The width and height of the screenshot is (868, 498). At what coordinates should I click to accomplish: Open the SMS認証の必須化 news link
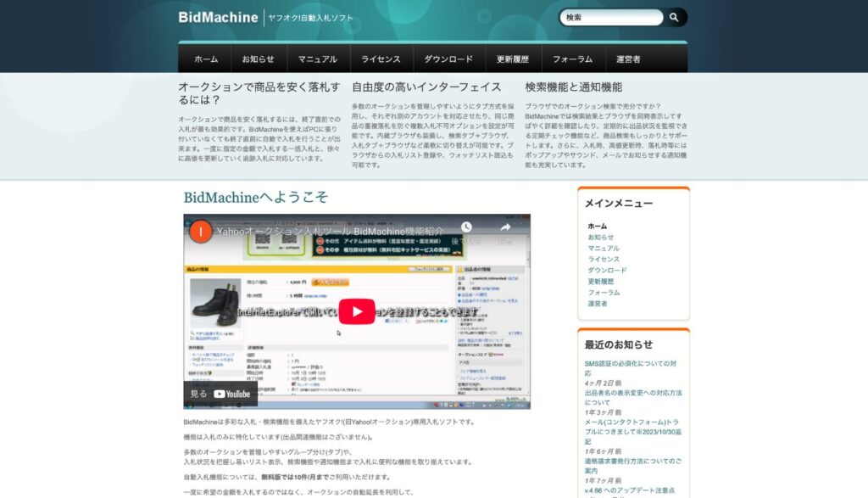pos(630,368)
